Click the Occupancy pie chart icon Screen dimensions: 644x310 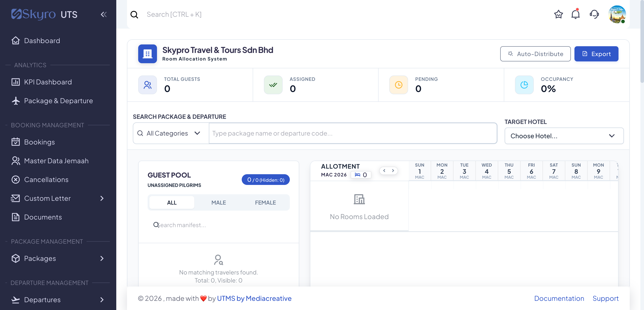[x=524, y=85]
